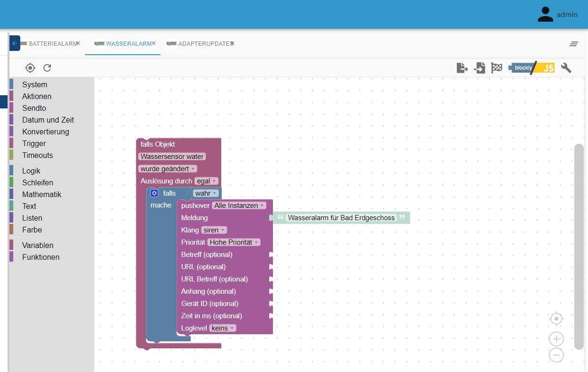Open the ADAPTERUPDATE tab
Screen dimensions: 588x372
(204, 43)
